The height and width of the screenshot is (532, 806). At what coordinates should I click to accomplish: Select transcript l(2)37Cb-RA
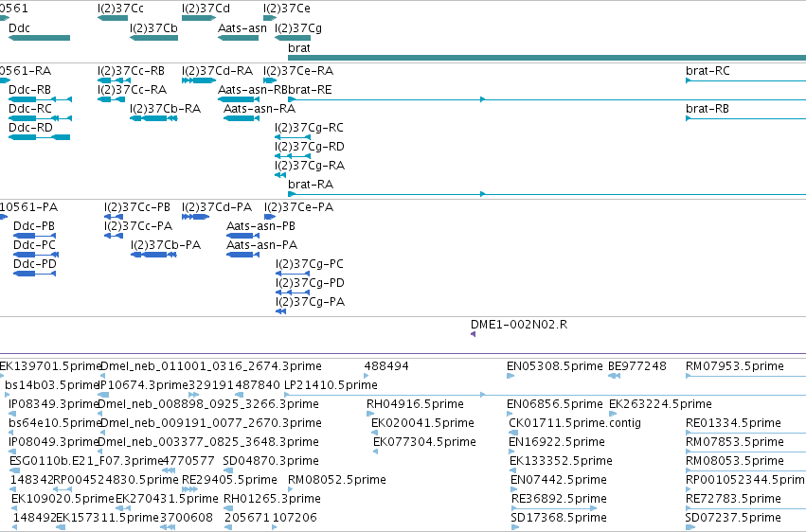coord(153,118)
